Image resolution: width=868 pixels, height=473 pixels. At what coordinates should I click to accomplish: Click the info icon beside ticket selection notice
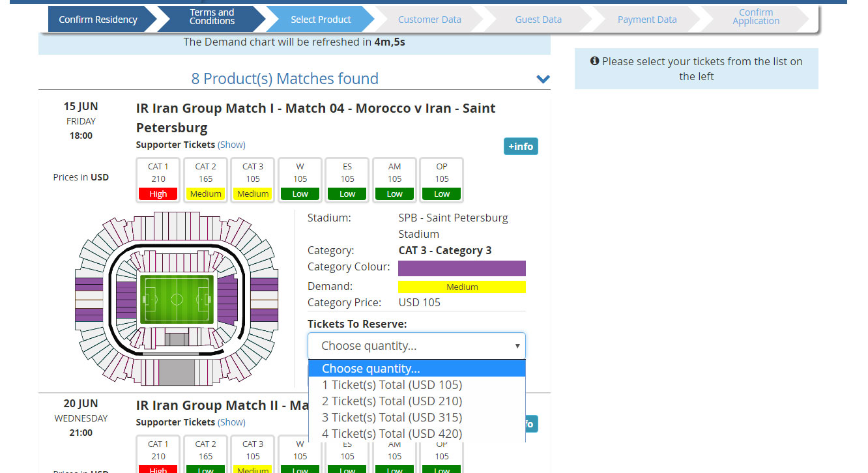tap(594, 61)
